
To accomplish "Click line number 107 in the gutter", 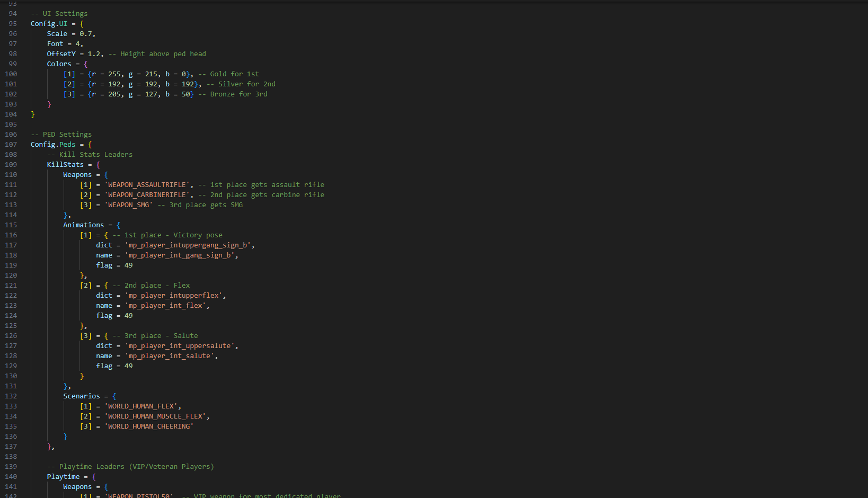I will (x=11, y=145).
